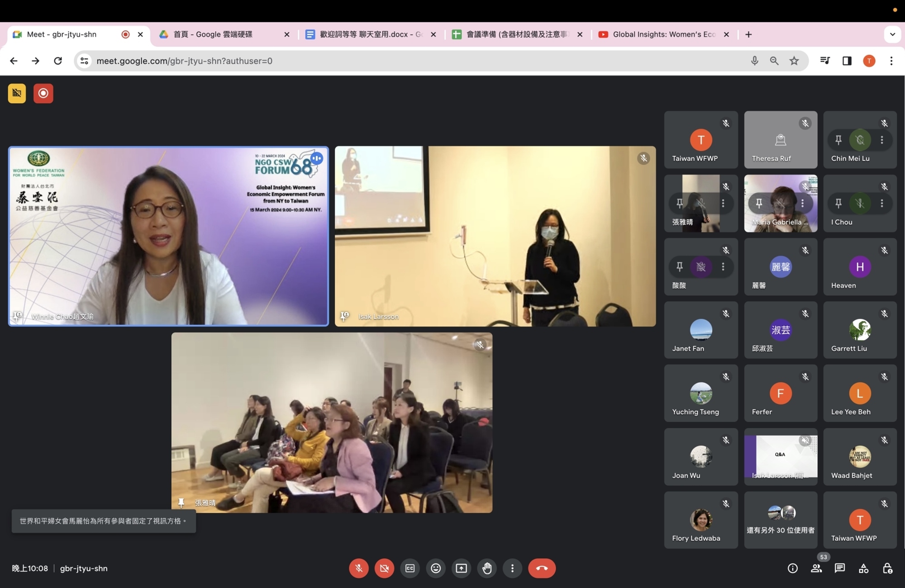905x588 pixels.
Task: Switch to the Google Drive tab
Action: click(214, 34)
